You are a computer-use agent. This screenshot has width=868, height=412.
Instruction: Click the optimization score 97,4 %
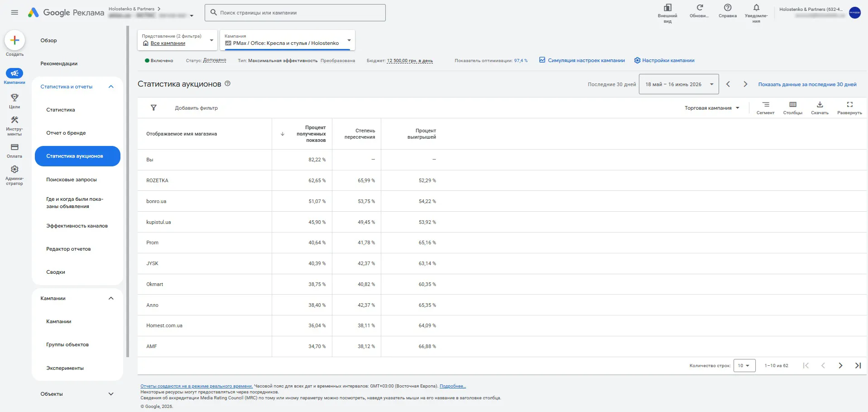(x=521, y=60)
